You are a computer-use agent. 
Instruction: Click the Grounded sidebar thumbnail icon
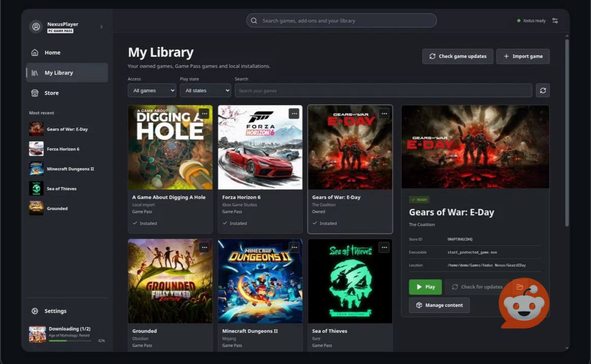[x=37, y=208]
